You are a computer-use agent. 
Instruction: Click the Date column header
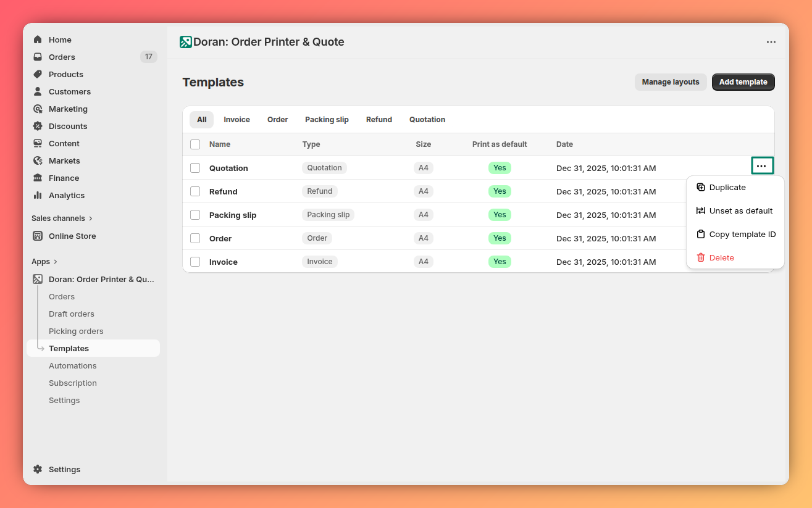pos(564,144)
